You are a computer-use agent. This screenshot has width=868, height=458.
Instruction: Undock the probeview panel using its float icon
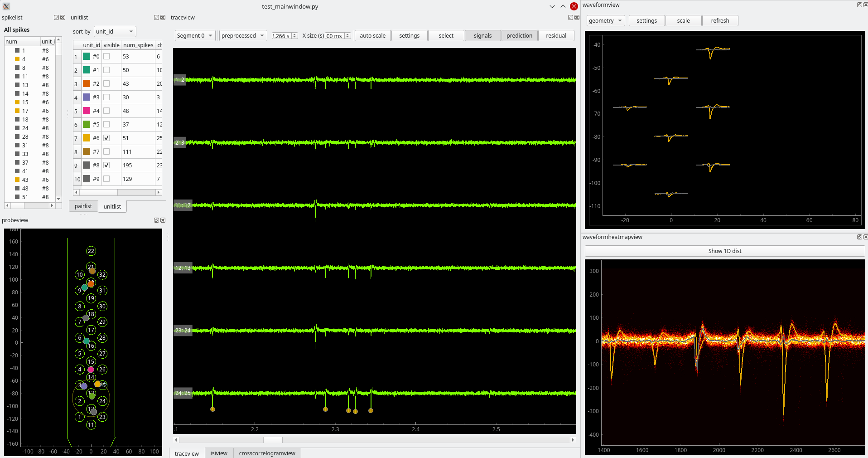[156, 220]
